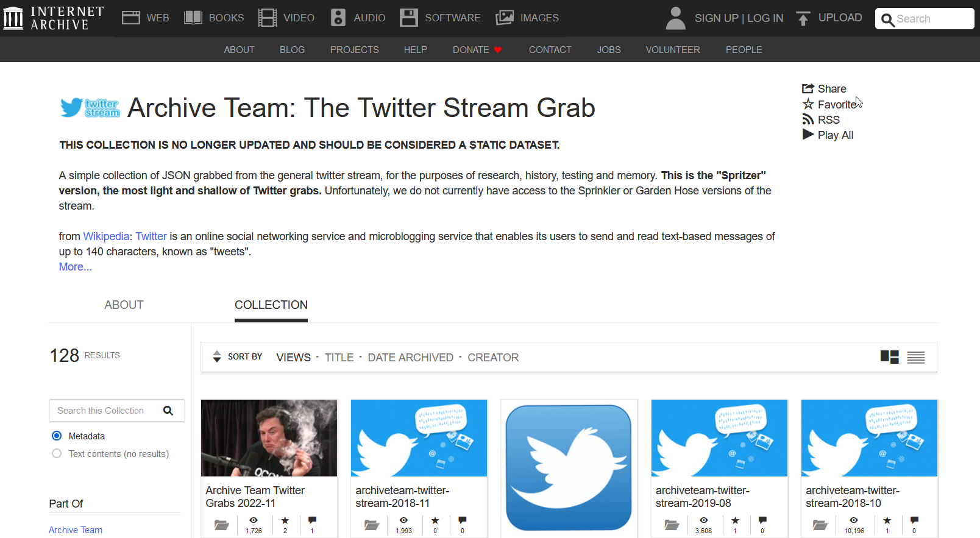Switch to list view
The width and height of the screenshot is (980, 538).
pos(916,357)
